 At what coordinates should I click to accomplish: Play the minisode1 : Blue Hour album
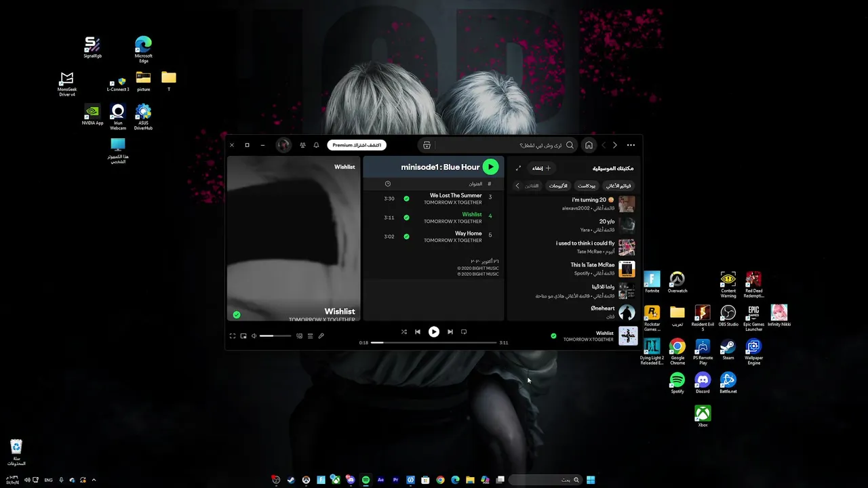[490, 167]
